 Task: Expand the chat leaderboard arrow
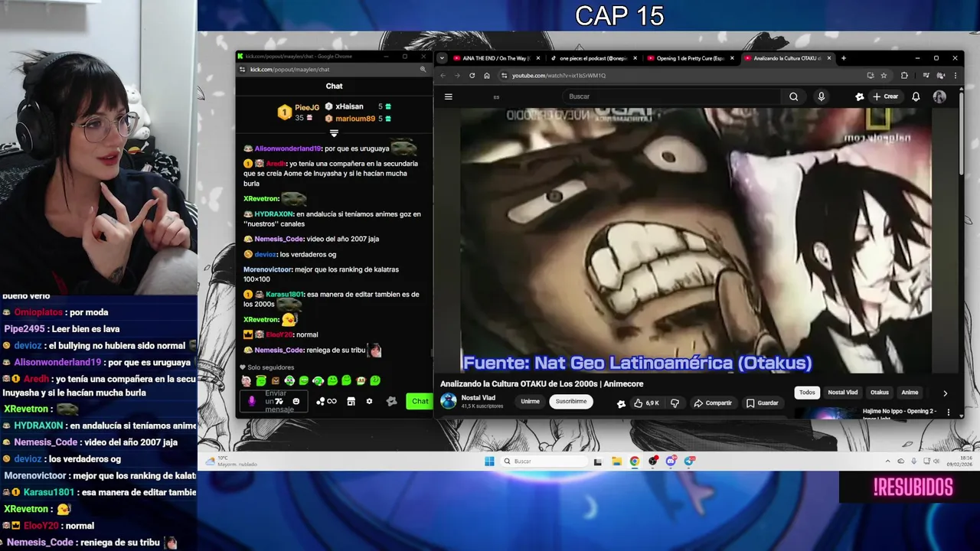click(x=334, y=133)
